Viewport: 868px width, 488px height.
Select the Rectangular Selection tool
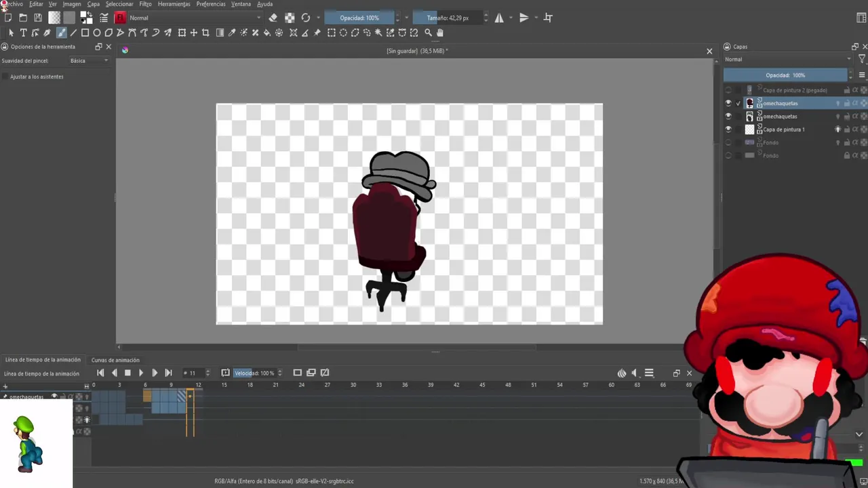(x=331, y=33)
